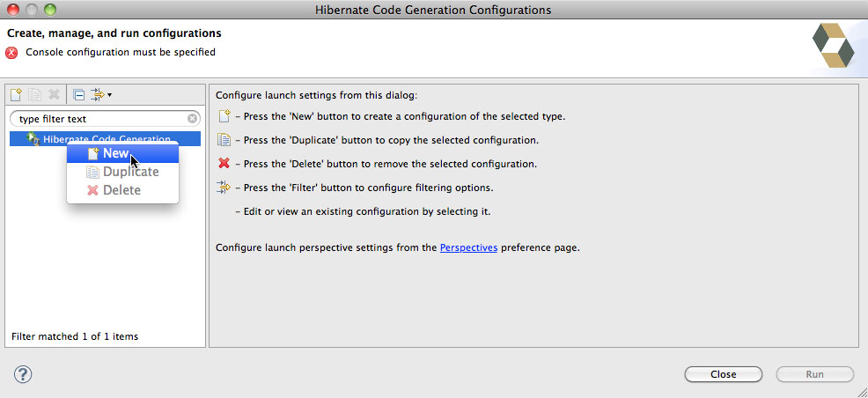Collapse all configurations in the tree

tap(78, 94)
